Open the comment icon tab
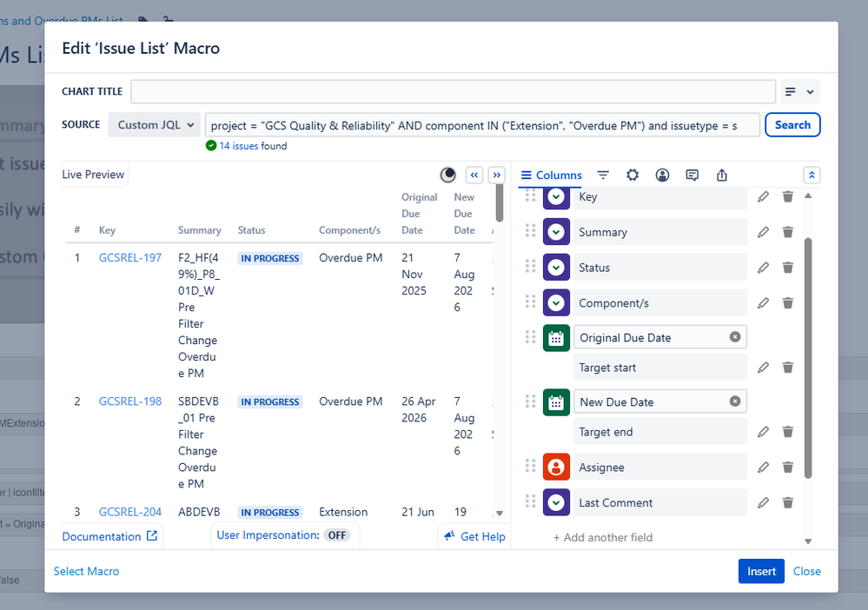The width and height of the screenshot is (868, 610). coord(692,175)
